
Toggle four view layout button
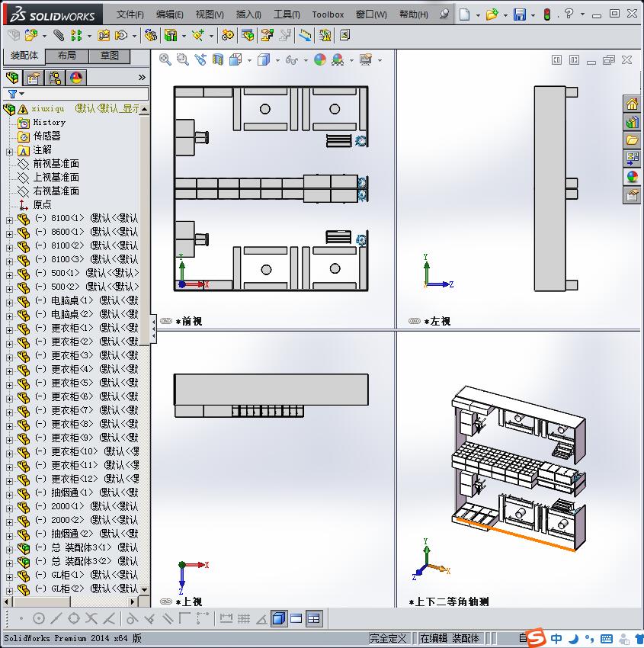point(314,619)
